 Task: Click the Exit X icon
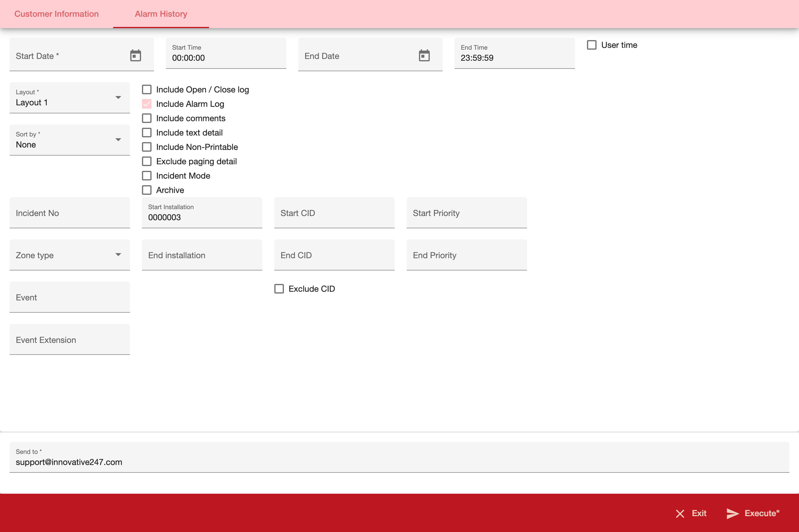680,513
